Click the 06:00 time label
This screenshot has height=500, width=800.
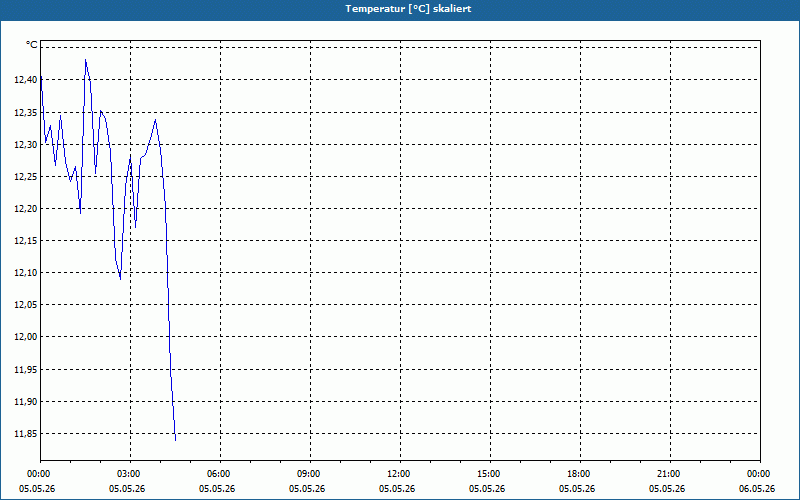point(217,474)
